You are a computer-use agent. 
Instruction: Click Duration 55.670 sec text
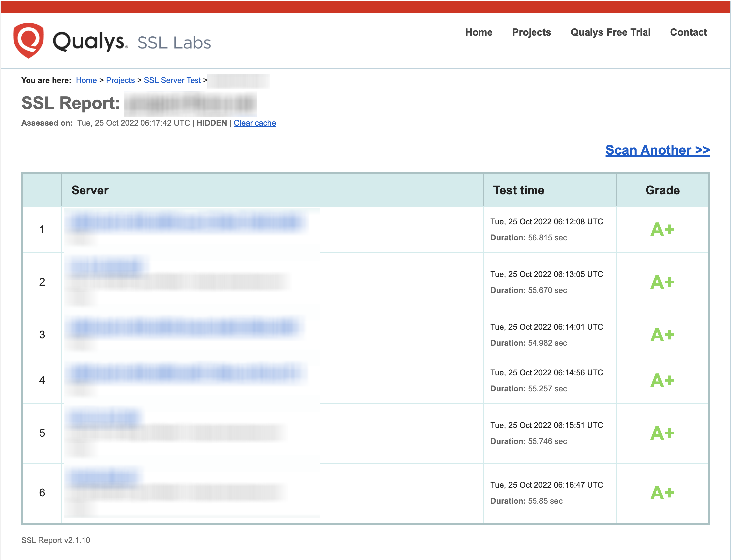pos(529,290)
